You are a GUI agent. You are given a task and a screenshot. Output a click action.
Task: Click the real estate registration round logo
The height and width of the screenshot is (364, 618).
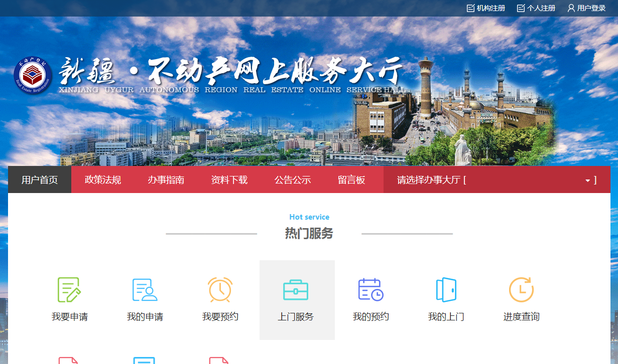pos(33,76)
